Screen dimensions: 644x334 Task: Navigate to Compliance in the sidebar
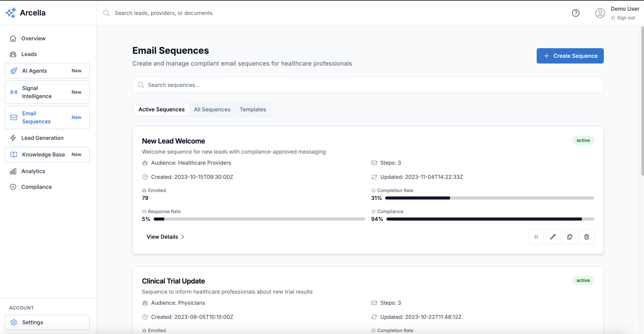(x=37, y=187)
